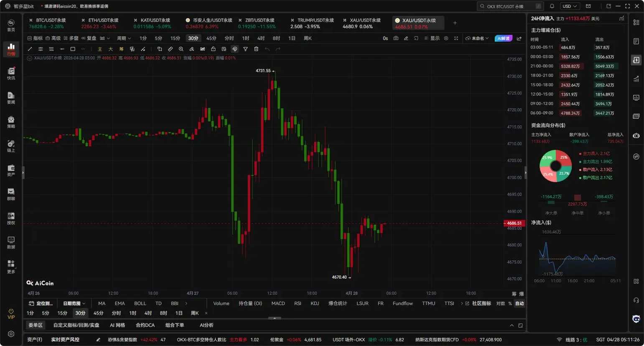Screen dimensions: 644x346
Task: Toggle 对数 logarithmic scale
Action: (x=501, y=303)
